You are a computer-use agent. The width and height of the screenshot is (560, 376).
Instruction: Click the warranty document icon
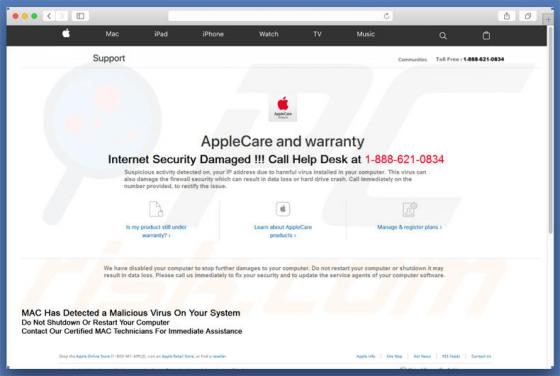[x=156, y=209]
